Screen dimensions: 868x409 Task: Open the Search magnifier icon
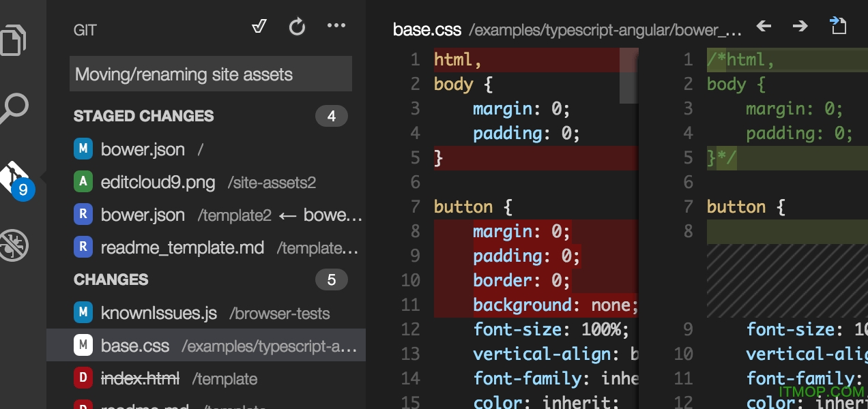point(15,108)
